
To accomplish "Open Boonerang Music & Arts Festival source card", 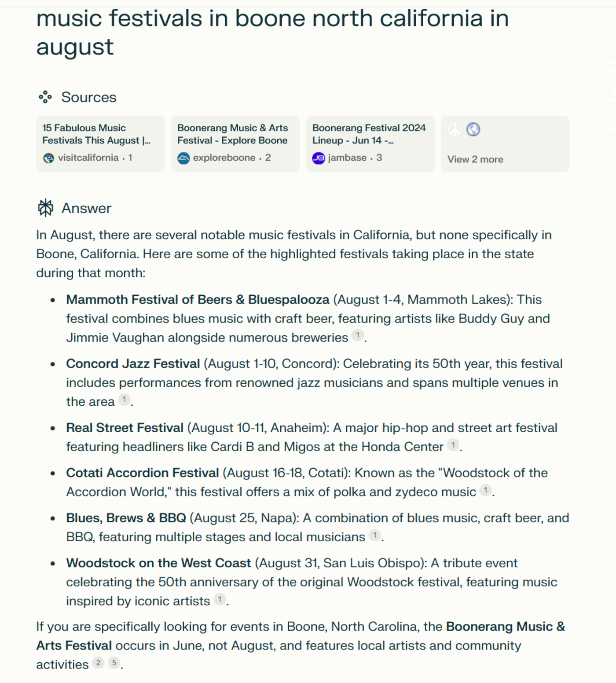I will point(235,144).
